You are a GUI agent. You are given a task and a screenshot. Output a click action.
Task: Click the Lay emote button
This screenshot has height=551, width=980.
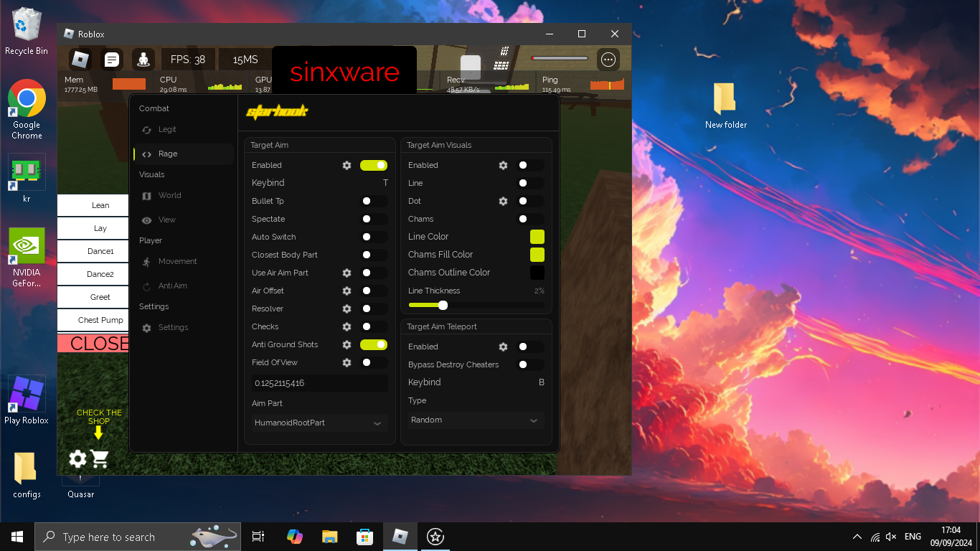[x=93, y=228]
